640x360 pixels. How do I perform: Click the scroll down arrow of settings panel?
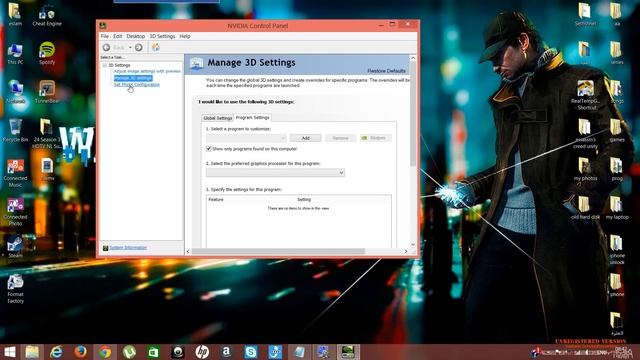point(413,244)
